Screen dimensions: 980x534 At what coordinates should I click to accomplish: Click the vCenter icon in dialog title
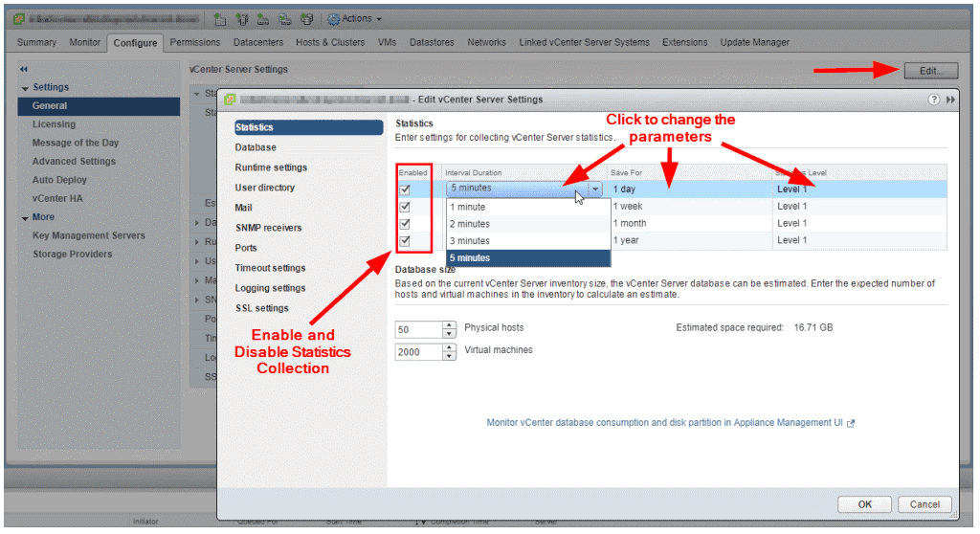click(x=230, y=100)
